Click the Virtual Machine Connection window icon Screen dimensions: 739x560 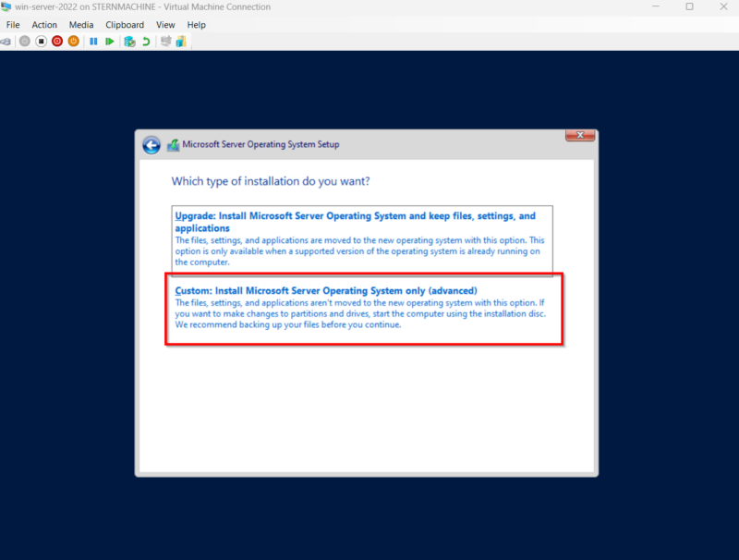pyautogui.click(x=6, y=6)
